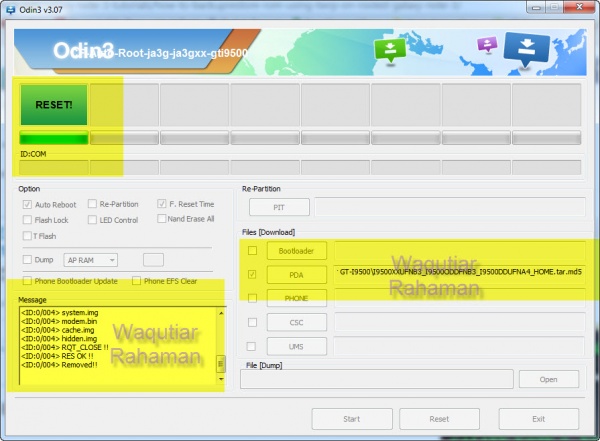Check Phone Bootloader Update
Viewport: 600px width, 441px height.
27,281
